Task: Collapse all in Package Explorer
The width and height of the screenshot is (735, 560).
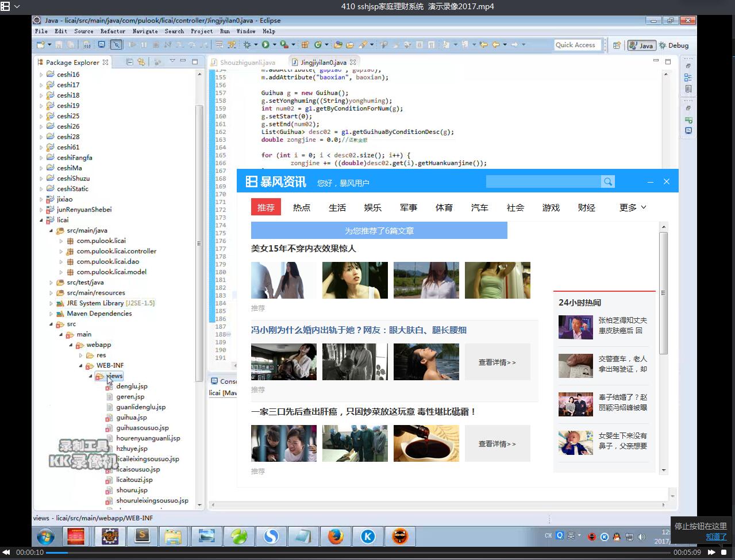Action: pyautogui.click(x=129, y=62)
